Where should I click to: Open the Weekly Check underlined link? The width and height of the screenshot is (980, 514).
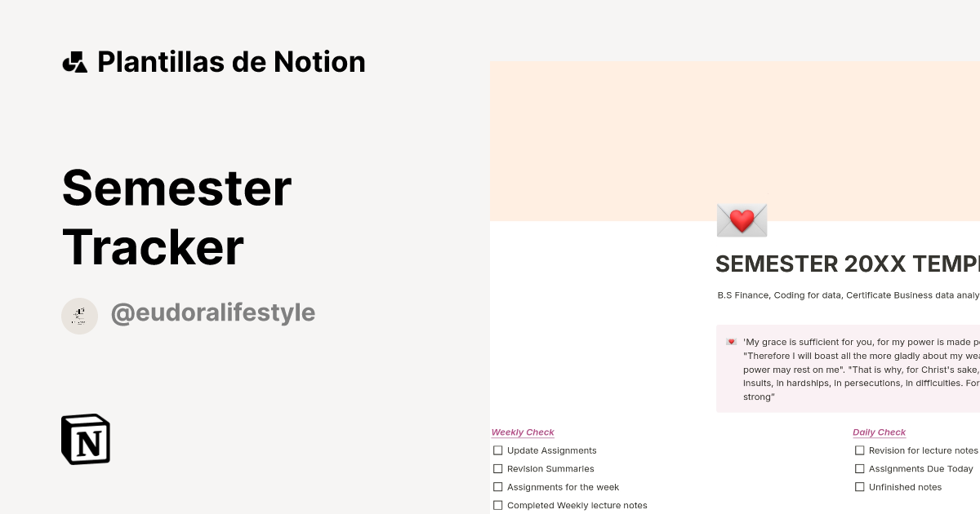(x=523, y=432)
